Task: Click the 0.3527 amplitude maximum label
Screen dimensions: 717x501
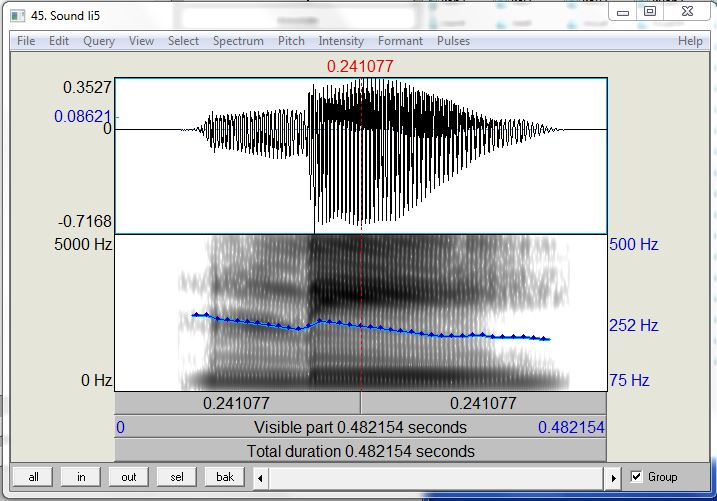Action: point(87,87)
